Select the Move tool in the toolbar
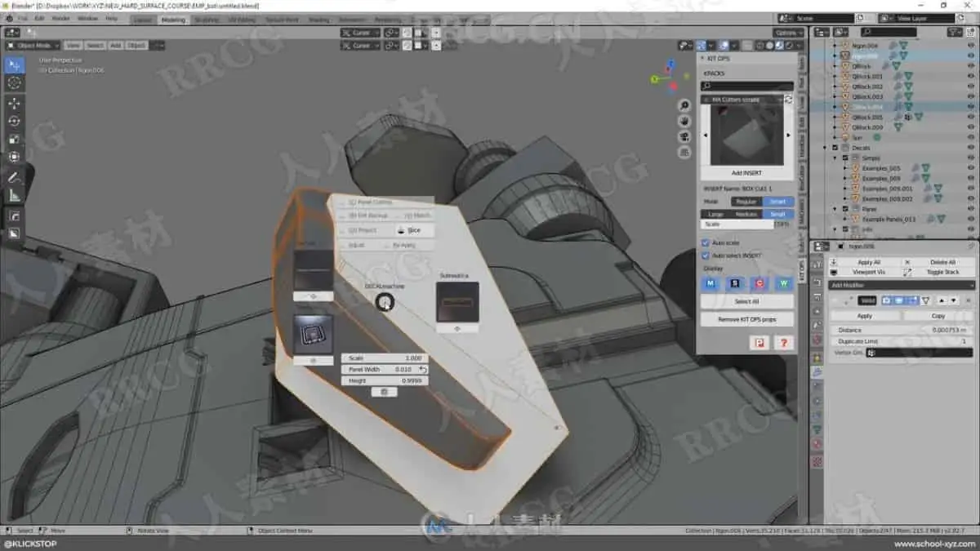This screenshot has width=980, height=551. tap(15, 103)
